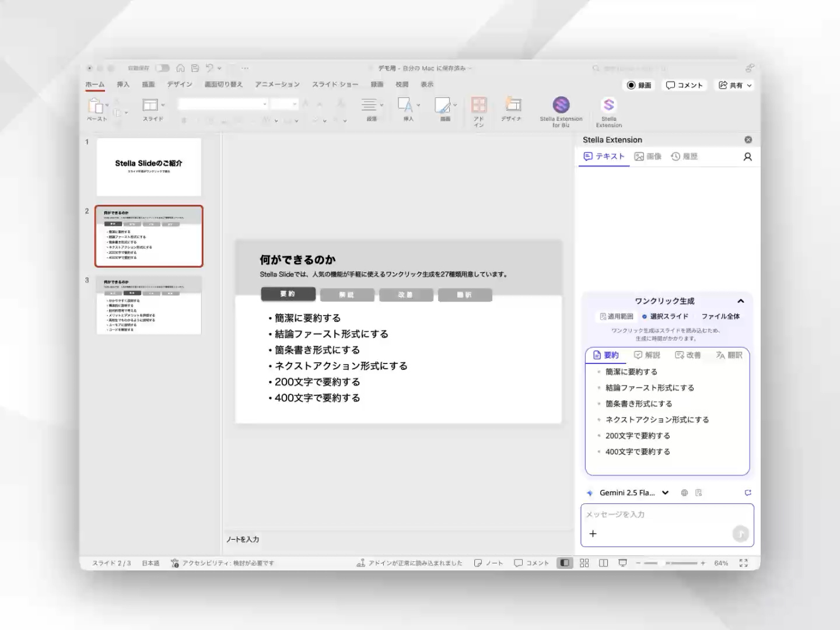Start a new chat with refresh icon

[748, 493]
